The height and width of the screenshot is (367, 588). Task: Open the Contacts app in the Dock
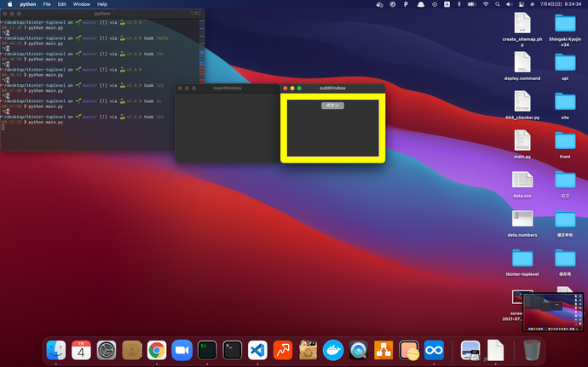[132, 350]
